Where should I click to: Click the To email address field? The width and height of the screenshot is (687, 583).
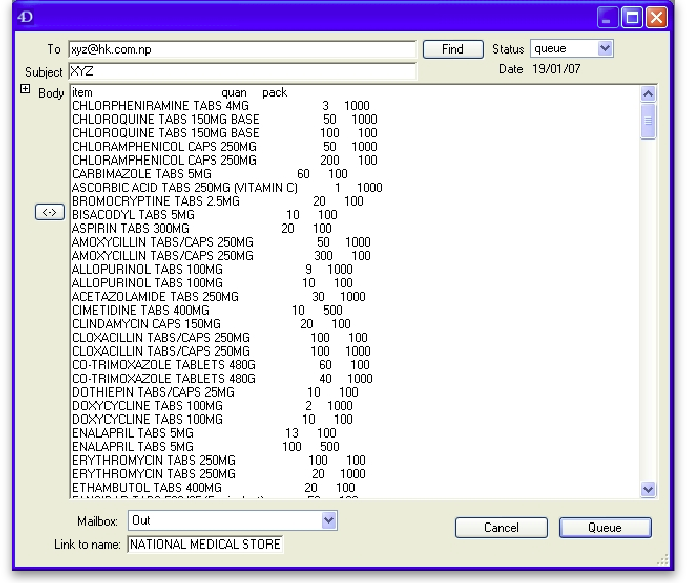(241, 49)
